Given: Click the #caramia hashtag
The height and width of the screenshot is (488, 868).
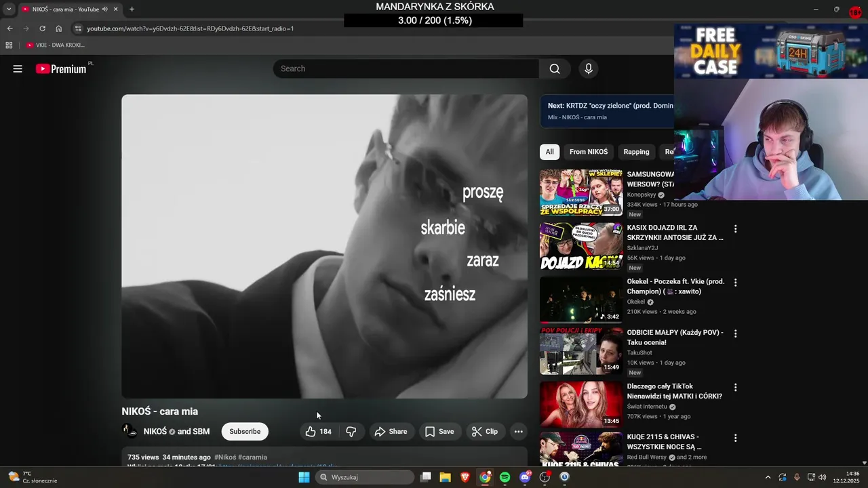Looking at the screenshot, I should coord(253,457).
